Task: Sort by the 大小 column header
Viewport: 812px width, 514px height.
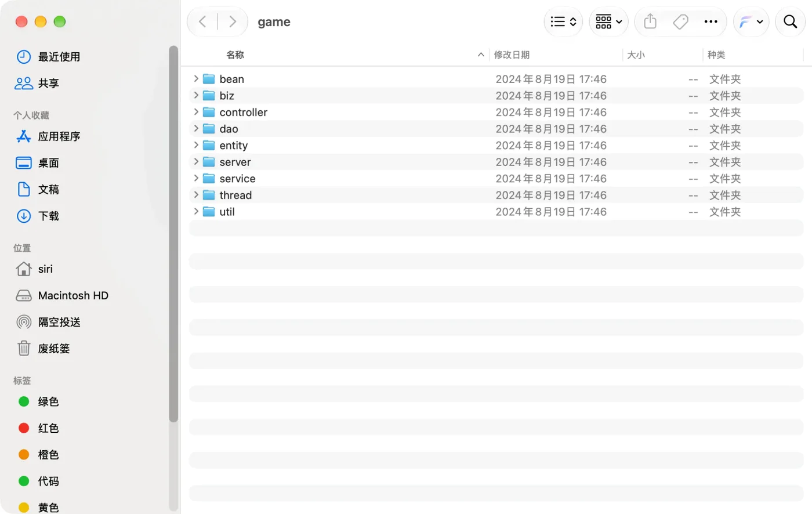Action: coord(636,55)
